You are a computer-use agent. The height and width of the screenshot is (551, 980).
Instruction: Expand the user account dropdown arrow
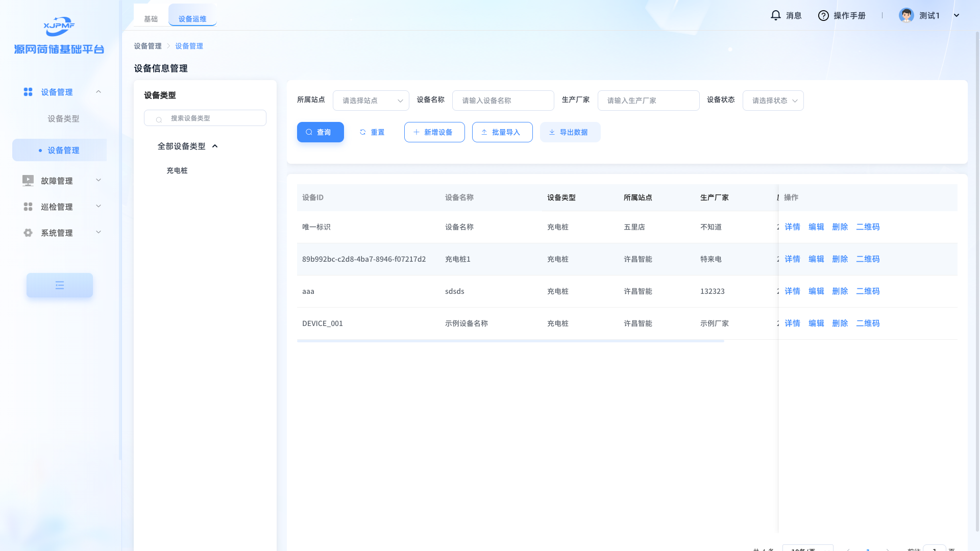[x=957, y=15]
